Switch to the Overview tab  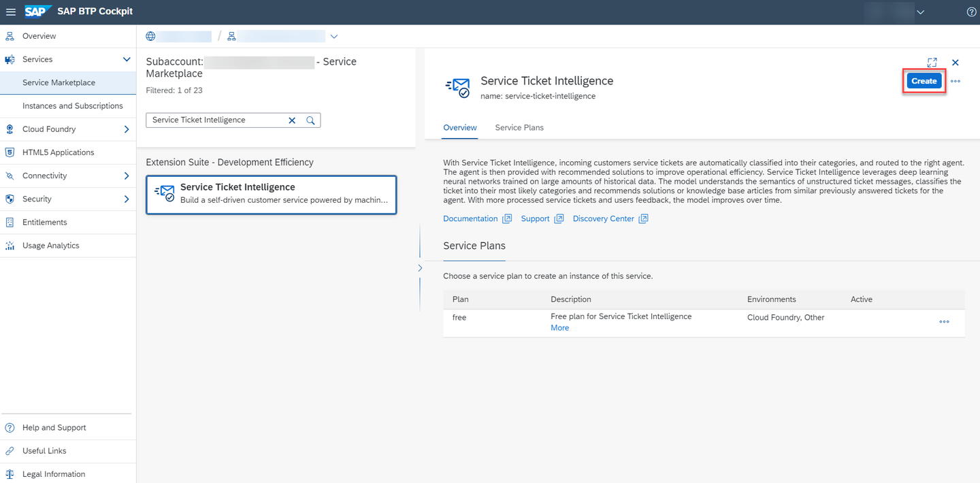coord(460,128)
